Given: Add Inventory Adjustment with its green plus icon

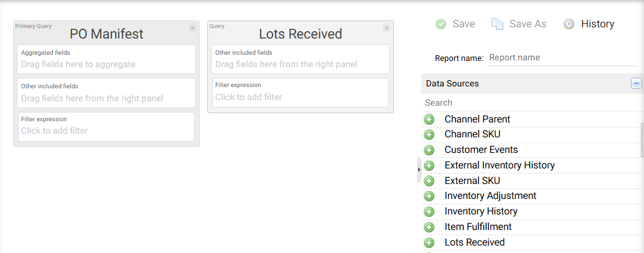Looking at the screenshot, I should pyautogui.click(x=429, y=196).
